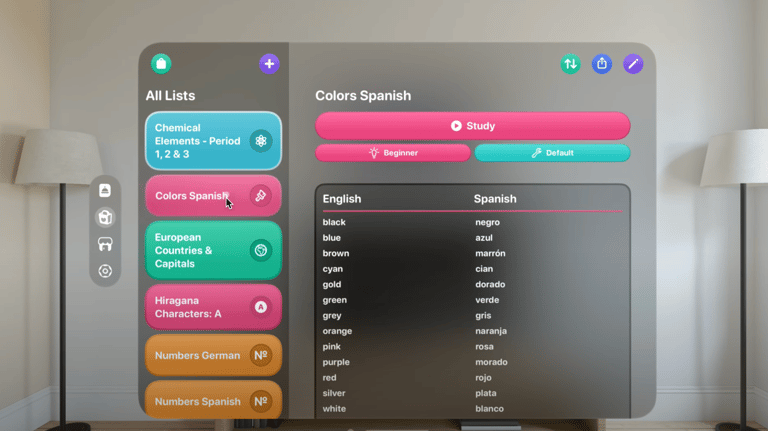
Task: Open the settings tab in side ornament
Action: point(105,271)
